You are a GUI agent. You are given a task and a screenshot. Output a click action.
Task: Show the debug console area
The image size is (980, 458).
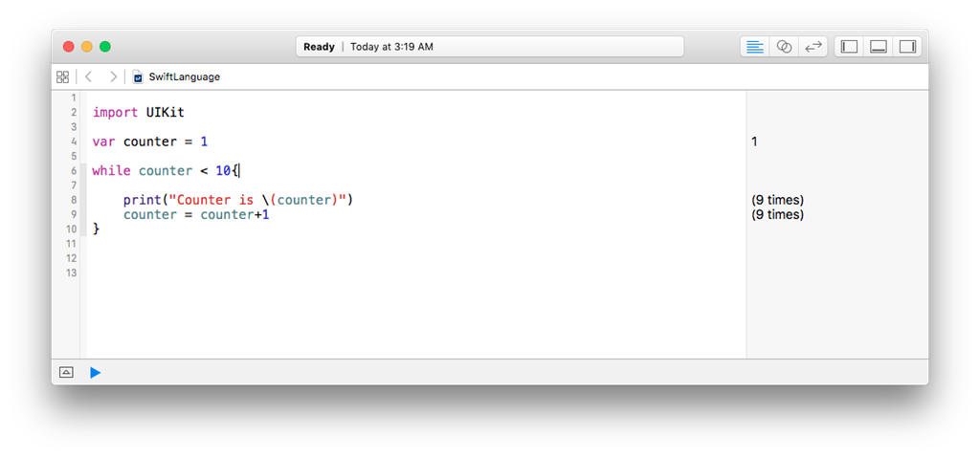tap(66, 372)
